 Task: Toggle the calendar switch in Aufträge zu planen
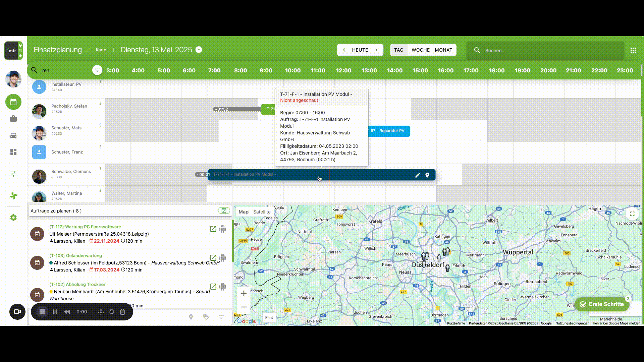224,210
